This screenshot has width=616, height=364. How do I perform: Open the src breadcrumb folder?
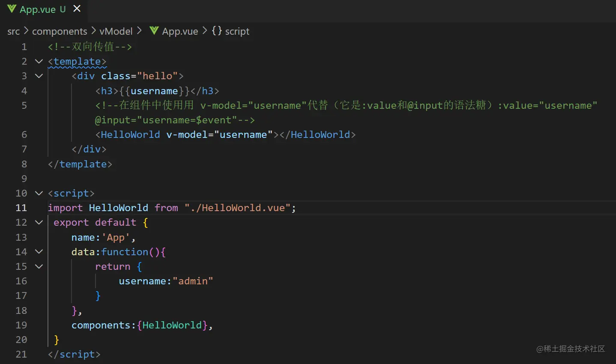pos(14,31)
